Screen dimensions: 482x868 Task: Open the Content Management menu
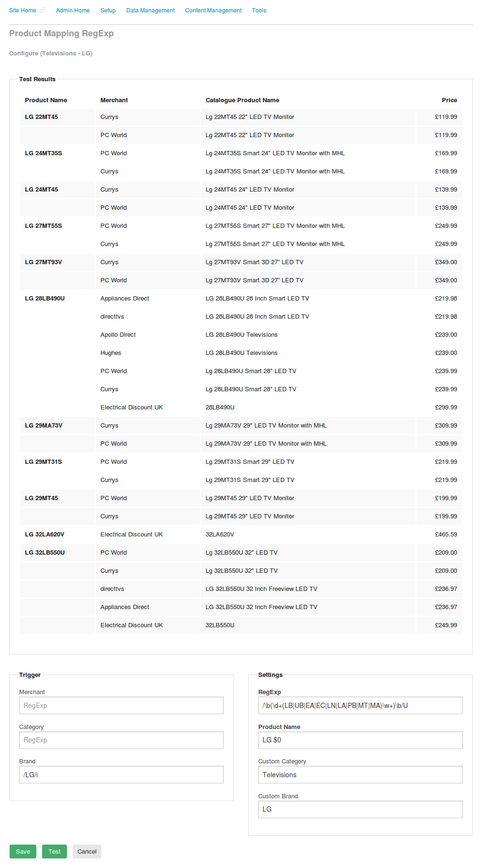click(x=213, y=11)
